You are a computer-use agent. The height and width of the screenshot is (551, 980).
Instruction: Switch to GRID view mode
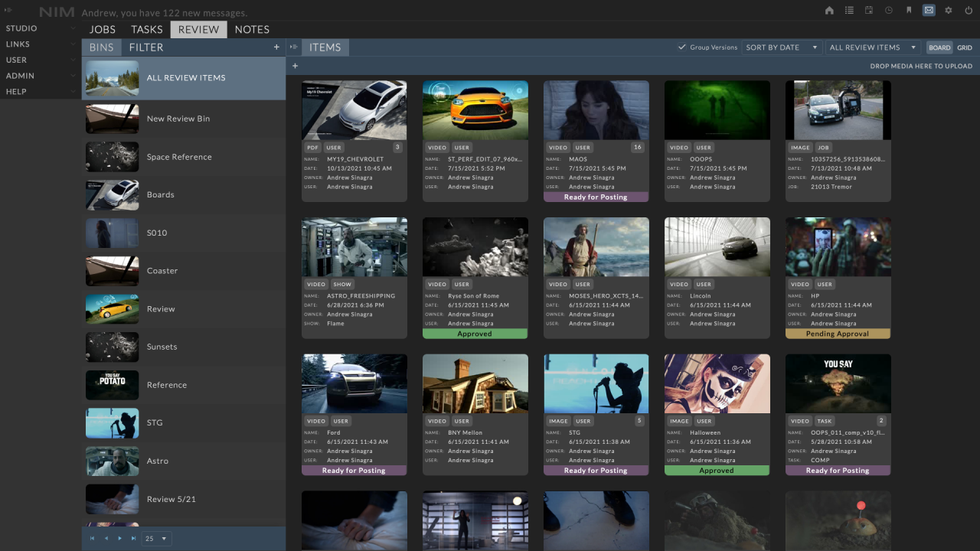coord(965,47)
